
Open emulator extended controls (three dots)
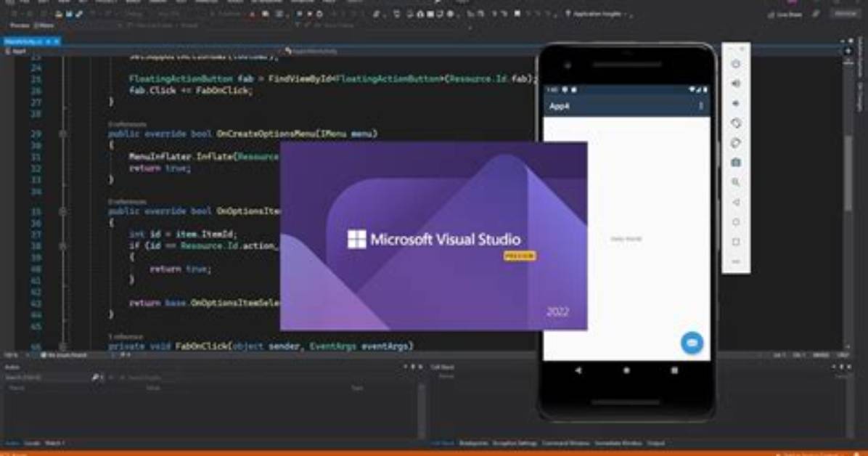pos(736,261)
